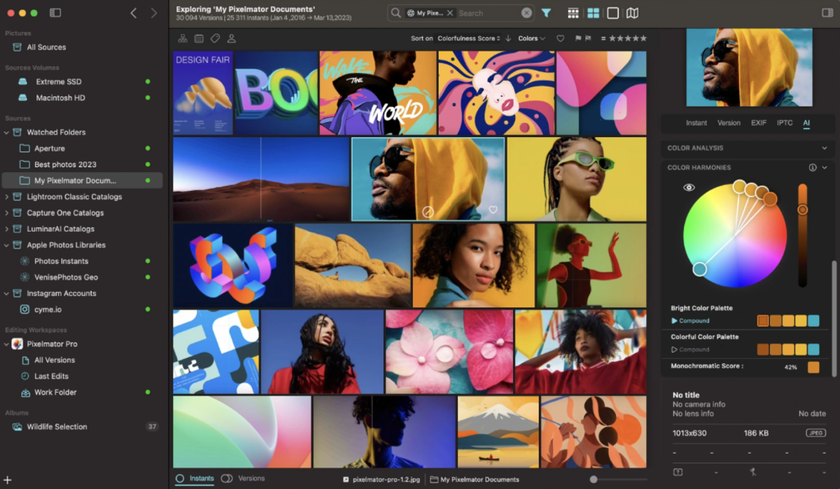Click the tag keyword filter icon
Screen dimensions: 840x489
(215, 39)
